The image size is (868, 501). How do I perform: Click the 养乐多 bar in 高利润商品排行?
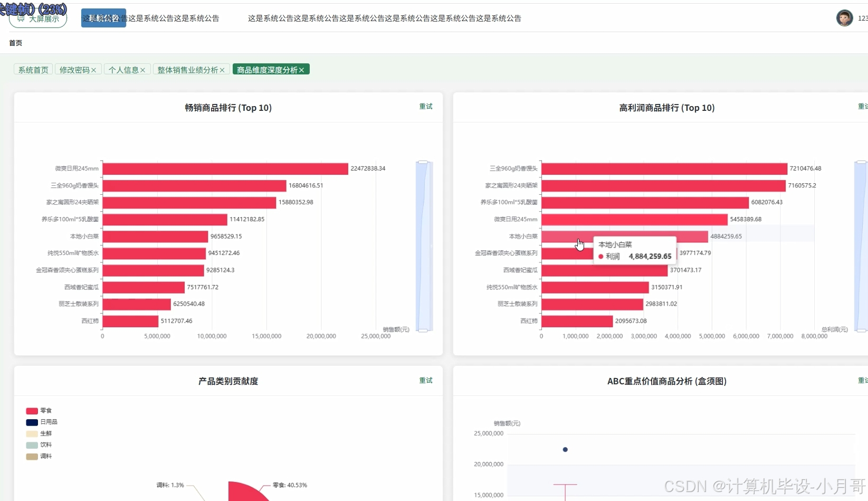645,203
